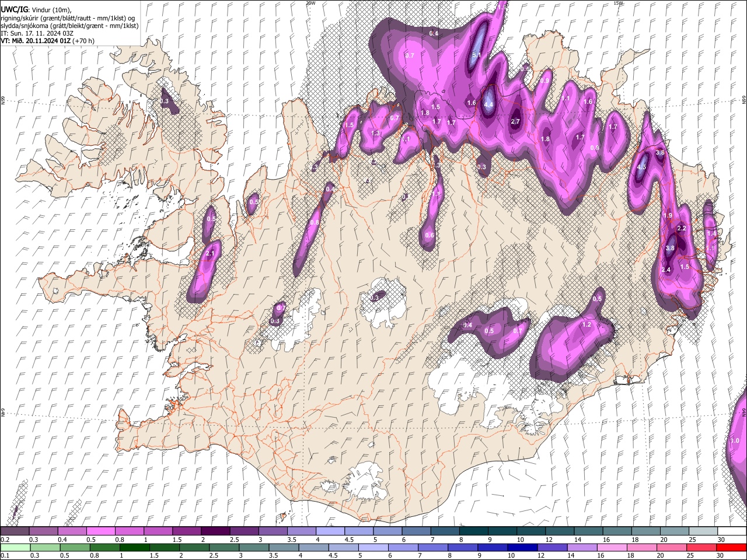Click the 2.4 precipitation value on the map
Image resolution: width=747 pixels, height=560 pixels.
coord(666,269)
